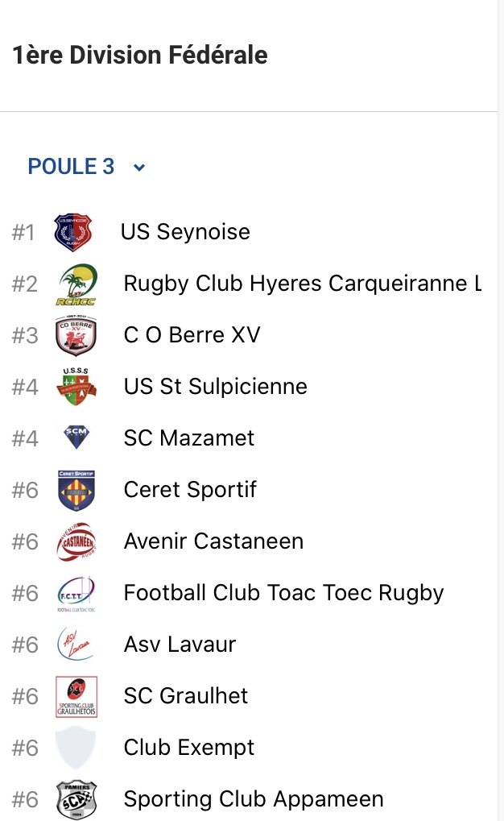
Task: Click the Asv Lavaur logo
Action: coord(76,645)
